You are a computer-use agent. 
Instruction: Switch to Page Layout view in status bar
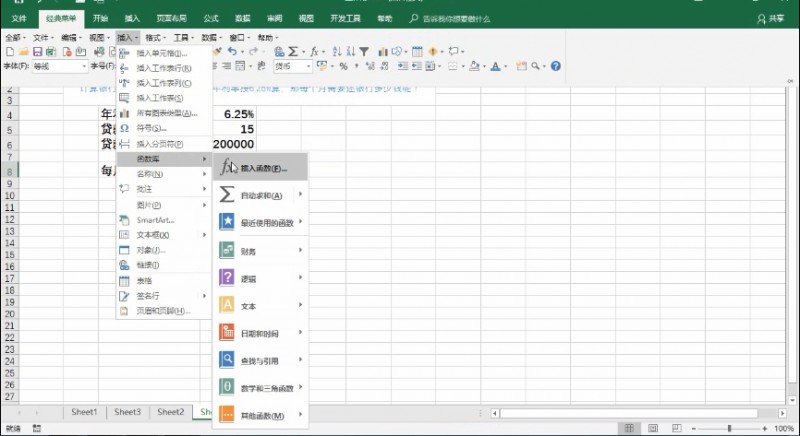(653, 428)
